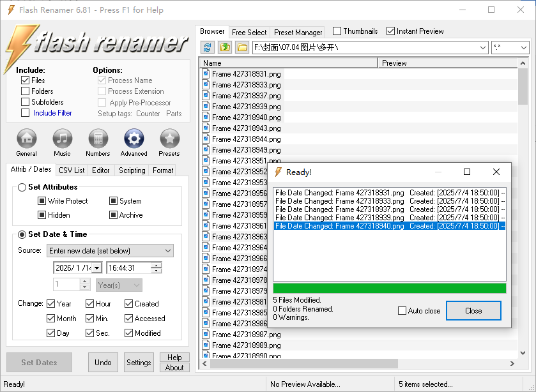The image size is (536, 392).
Task: Click the green progress bar
Action: tap(389, 289)
